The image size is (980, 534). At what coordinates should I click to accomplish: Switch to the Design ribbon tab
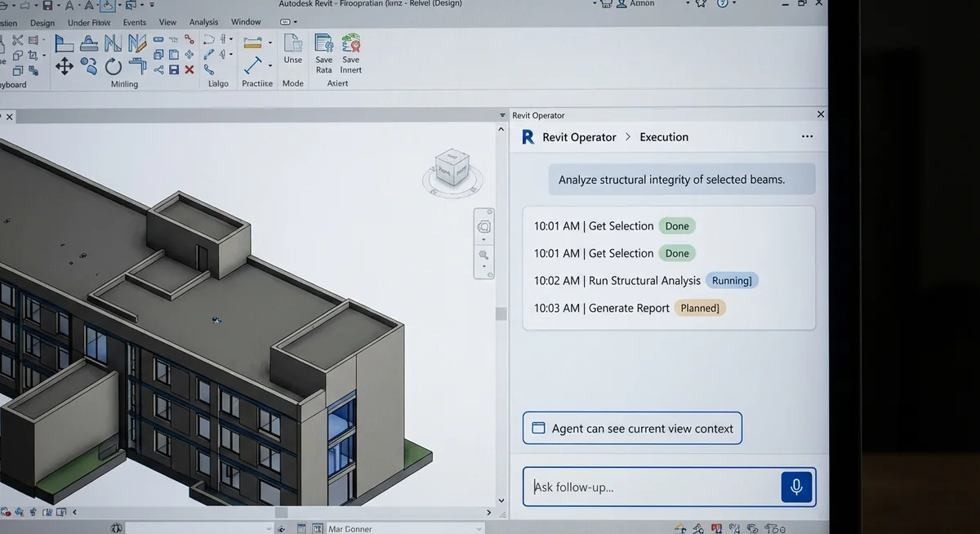coord(42,22)
